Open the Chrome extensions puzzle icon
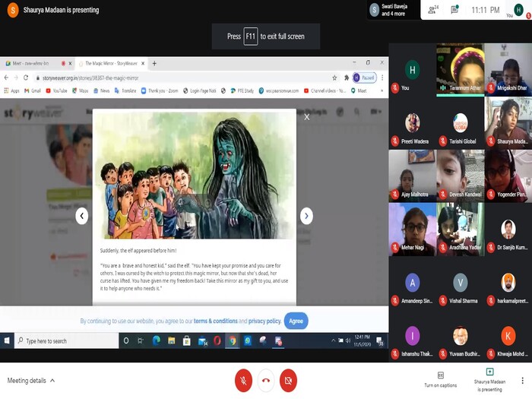 (347, 78)
